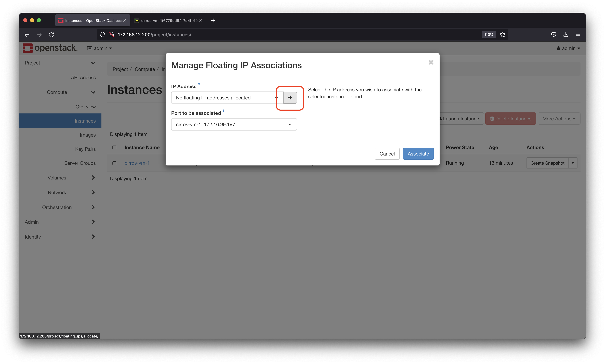Click the plus button to allocate floating IP

[x=290, y=98]
